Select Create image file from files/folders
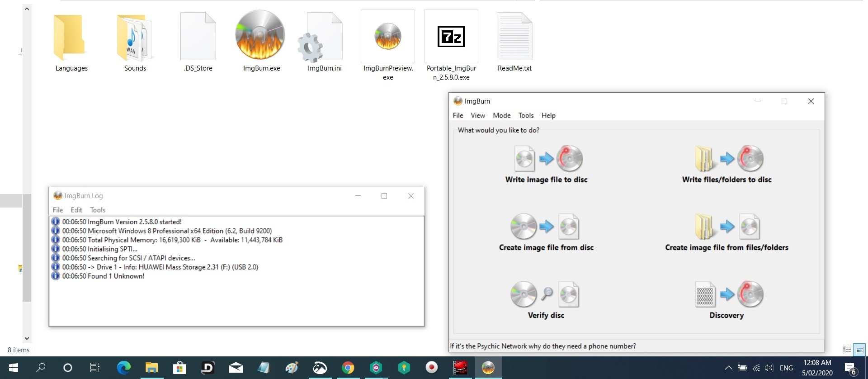The image size is (868, 379). pyautogui.click(x=726, y=232)
